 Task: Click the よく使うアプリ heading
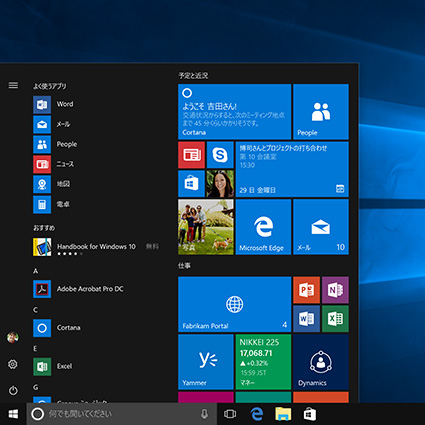pyautogui.click(x=49, y=86)
